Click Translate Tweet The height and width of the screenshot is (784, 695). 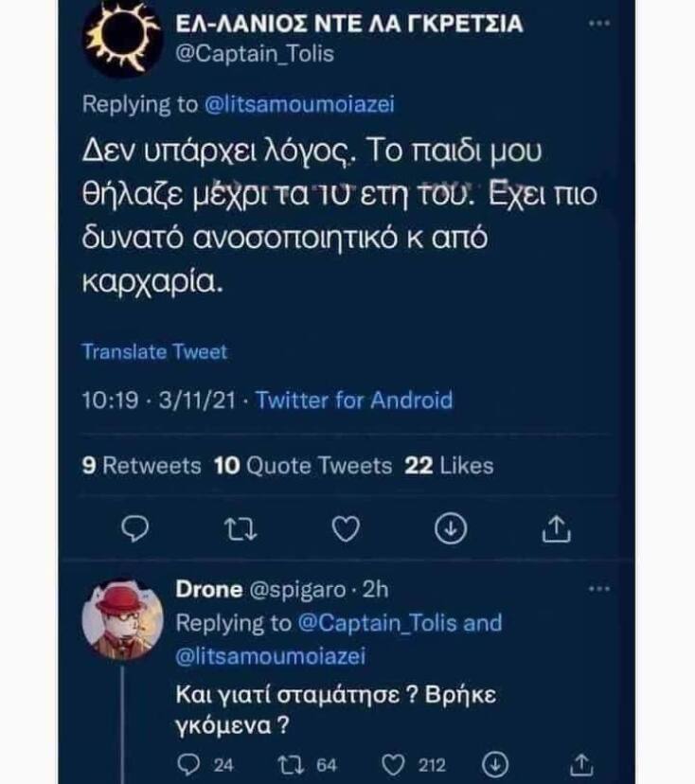(x=154, y=351)
